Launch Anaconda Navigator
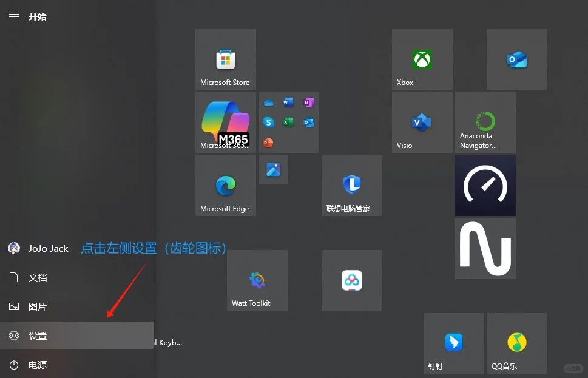Image resolution: width=588 pixels, height=378 pixels. (484, 122)
